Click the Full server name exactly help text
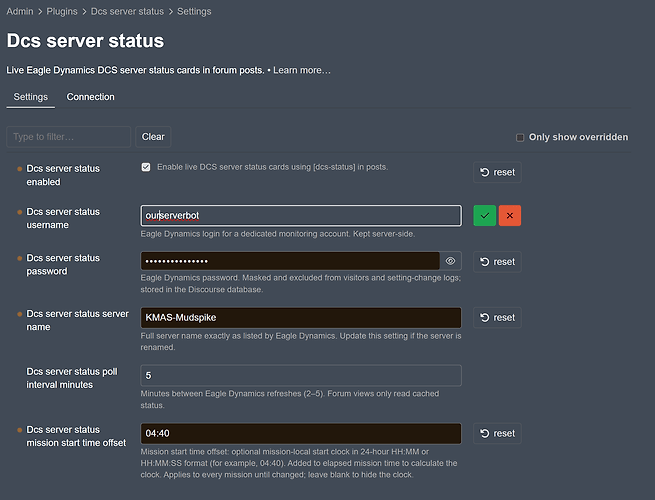This screenshot has height=500, width=655. pos(301,341)
